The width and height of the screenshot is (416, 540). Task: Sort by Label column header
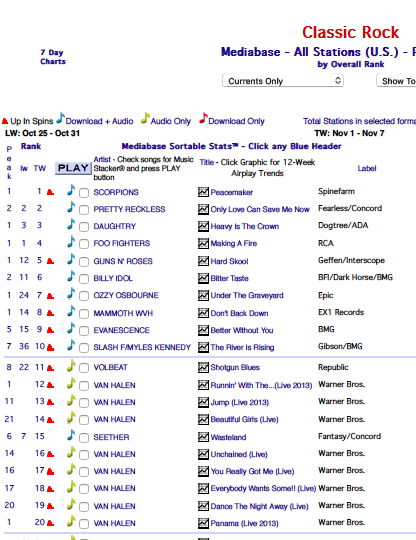coord(367,168)
